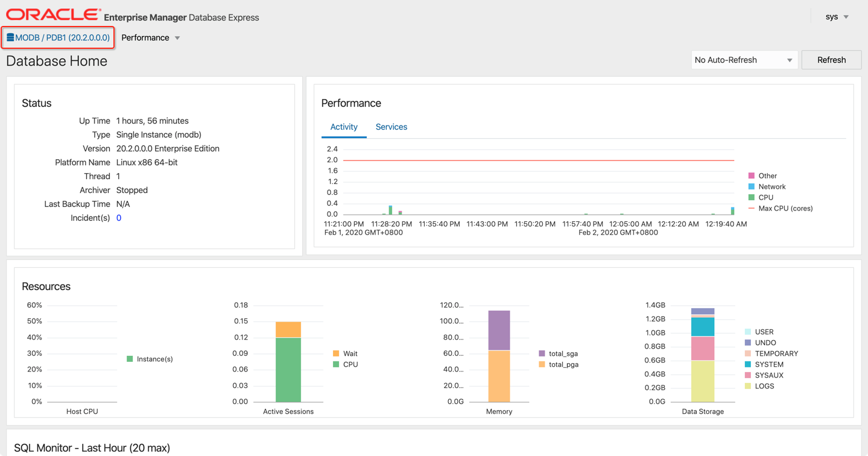The width and height of the screenshot is (868, 456).
Task: Click the green CPU bar in Active Sessions
Action: click(x=288, y=369)
